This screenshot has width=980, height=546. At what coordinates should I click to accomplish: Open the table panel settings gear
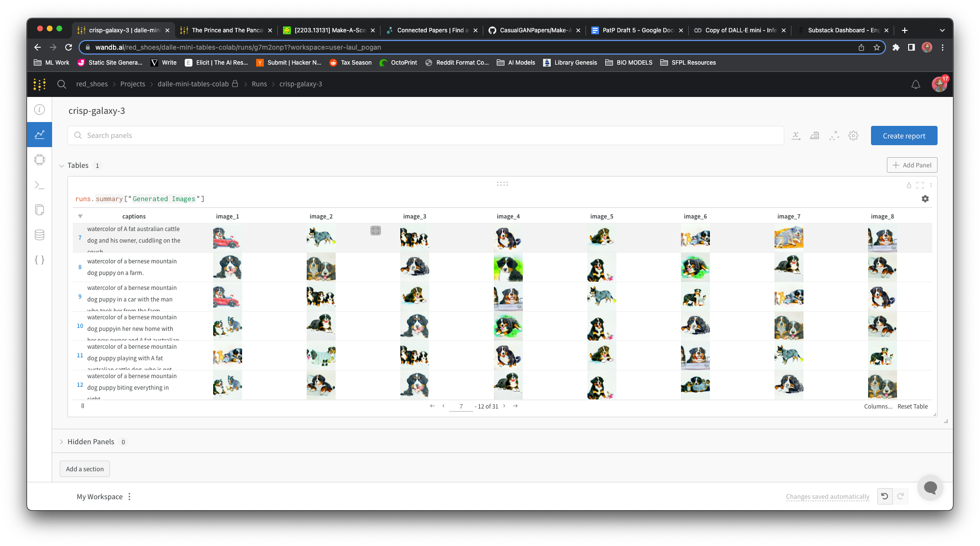click(x=925, y=199)
